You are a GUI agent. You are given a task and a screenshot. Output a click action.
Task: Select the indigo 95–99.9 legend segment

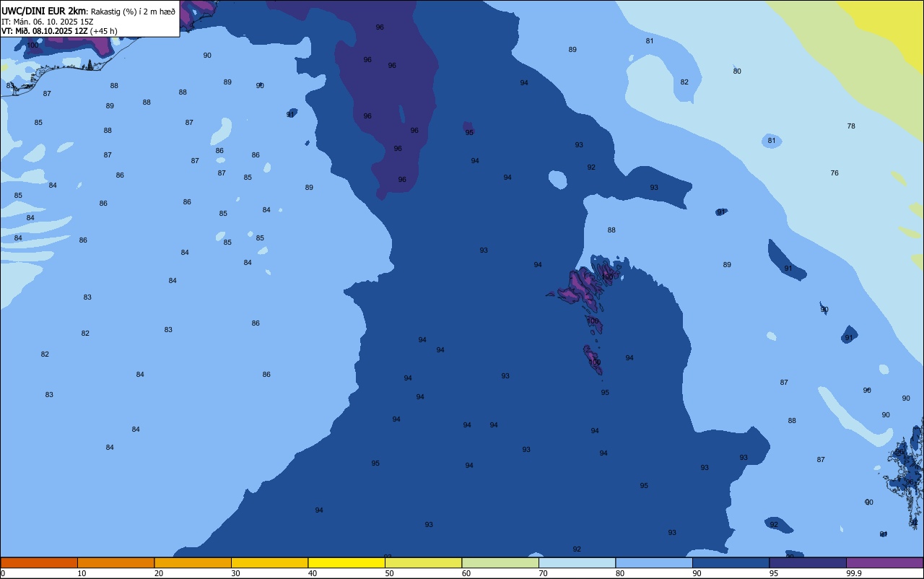point(808,562)
